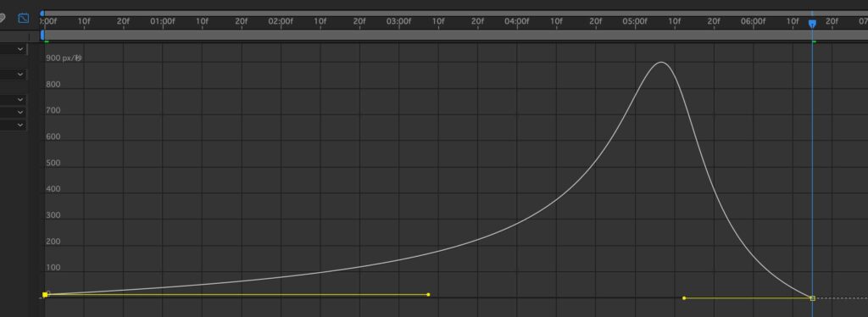Click the 400 speed axis value

click(x=53, y=189)
